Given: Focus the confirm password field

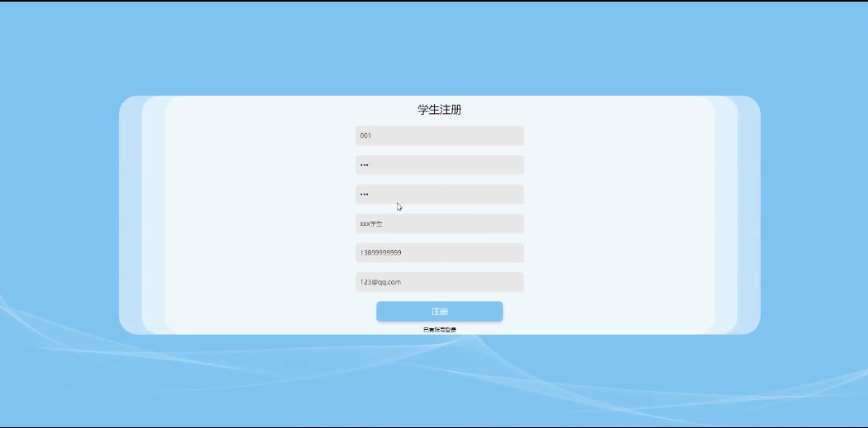Looking at the screenshot, I should click(440, 194).
